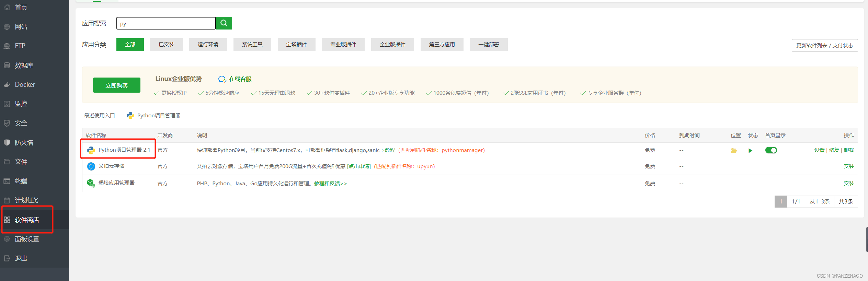This screenshot has width=868, height=281.
Task: Click the 数据库 database icon
Action: click(7, 65)
